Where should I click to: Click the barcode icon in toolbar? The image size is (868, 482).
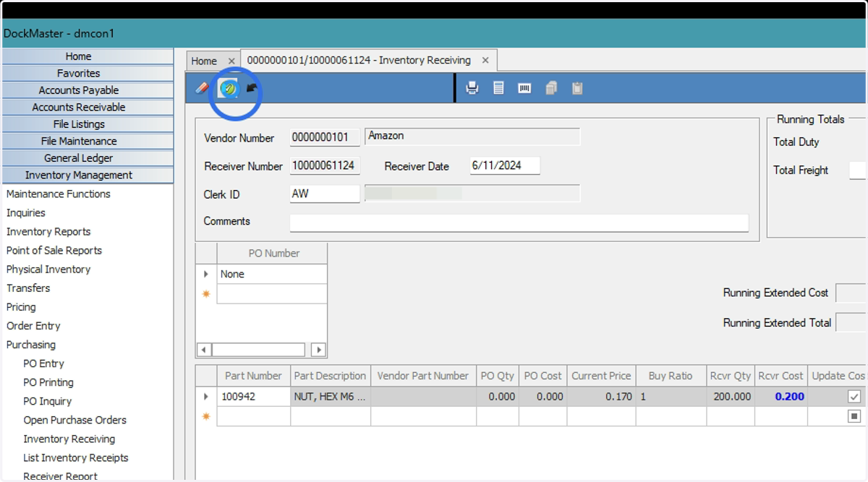point(524,88)
